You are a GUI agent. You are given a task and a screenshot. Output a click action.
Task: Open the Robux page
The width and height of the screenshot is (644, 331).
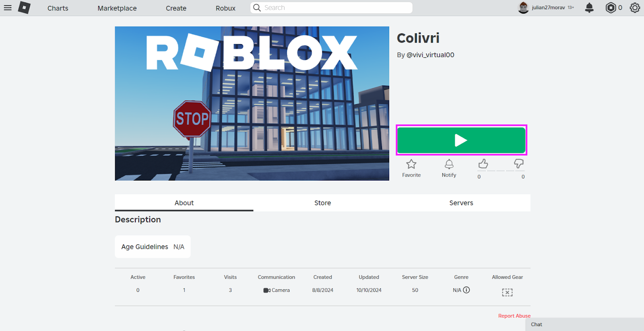pos(225,8)
